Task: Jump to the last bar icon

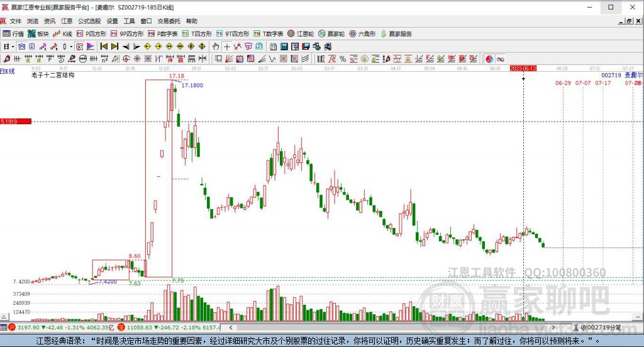Action: [114, 47]
